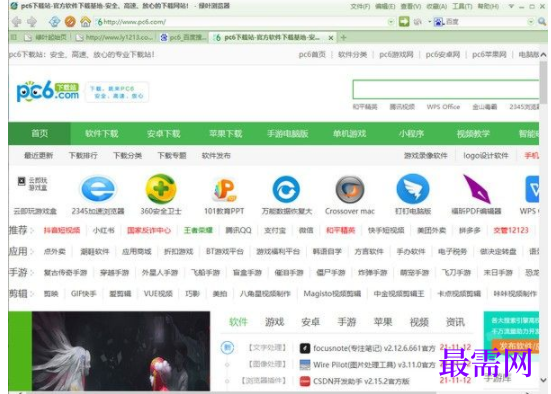Click the round 新 badge in software list
This screenshot has height=394, width=551.
pos(227,348)
